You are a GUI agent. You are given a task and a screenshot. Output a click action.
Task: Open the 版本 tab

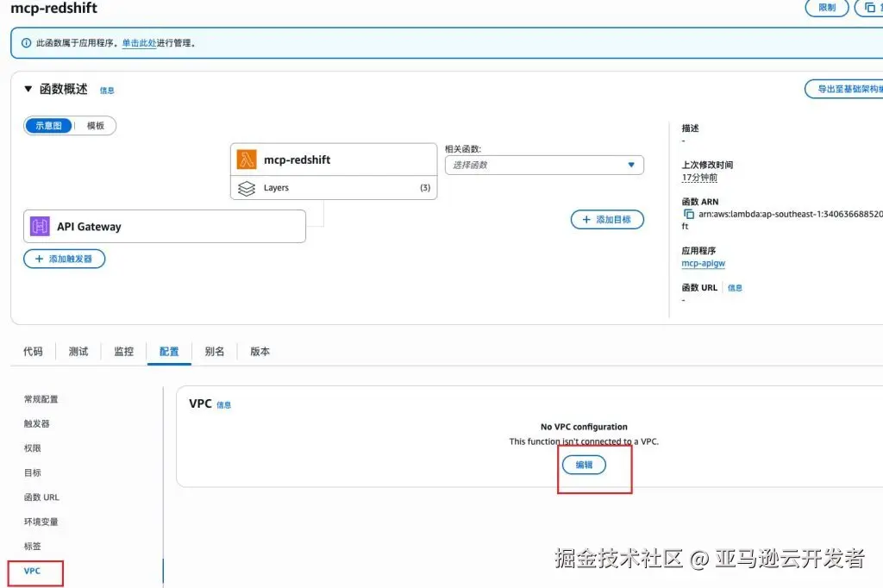260,352
